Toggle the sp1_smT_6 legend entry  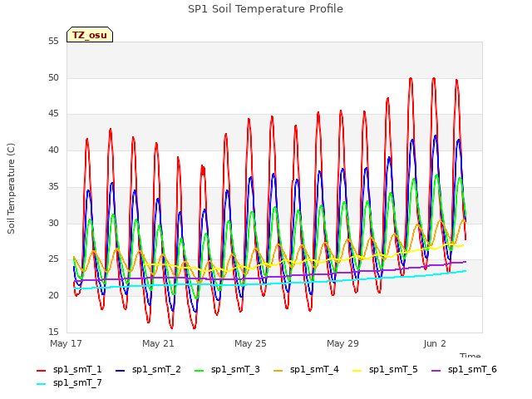[x=464, y=369]
